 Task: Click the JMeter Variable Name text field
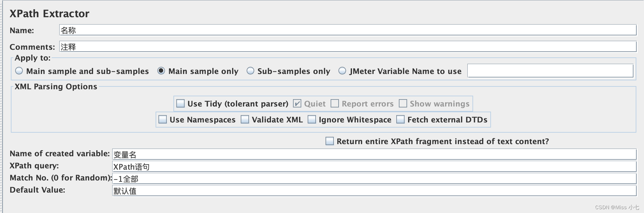[550, 71]
